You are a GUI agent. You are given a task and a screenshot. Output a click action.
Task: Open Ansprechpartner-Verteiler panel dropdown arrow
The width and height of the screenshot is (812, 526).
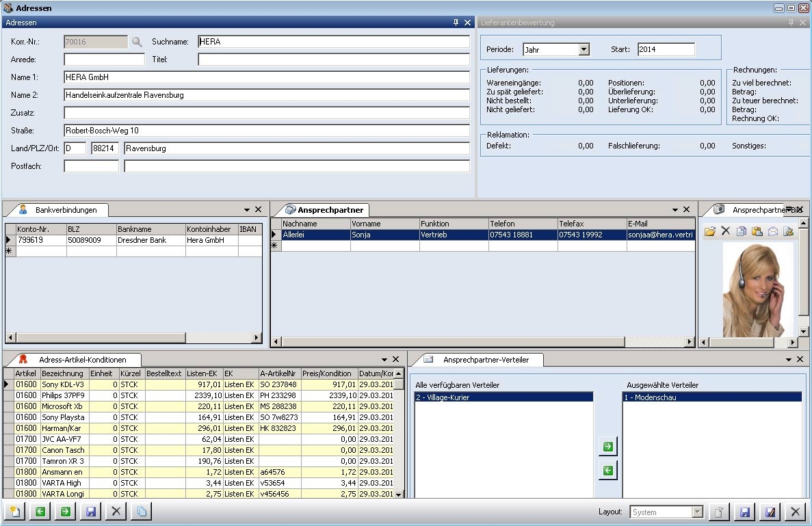(x=789, y=359)
